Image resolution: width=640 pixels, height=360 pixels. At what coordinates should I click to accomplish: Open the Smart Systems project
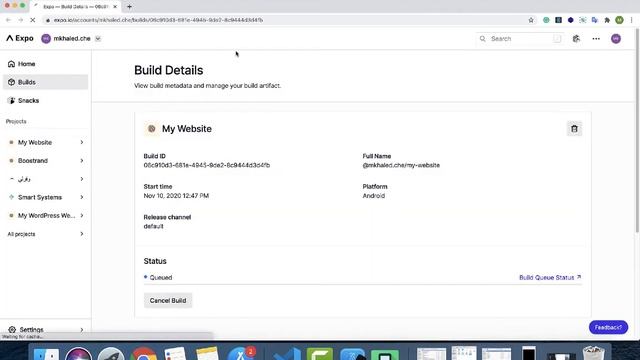(x=40, y=197)
